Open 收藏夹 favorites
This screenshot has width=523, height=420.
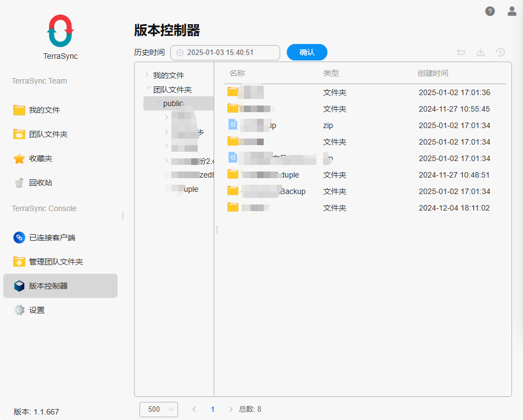point(40,158)
